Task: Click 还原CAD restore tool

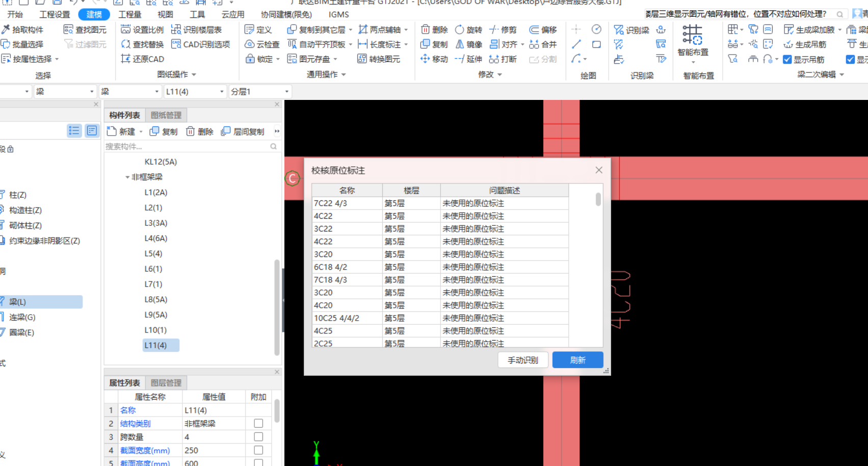Action: 143,59
